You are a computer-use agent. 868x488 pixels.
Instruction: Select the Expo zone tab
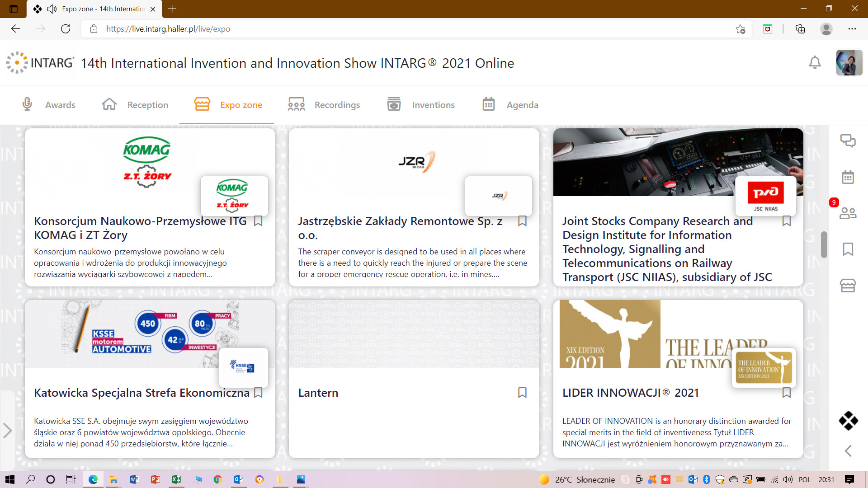227,105
